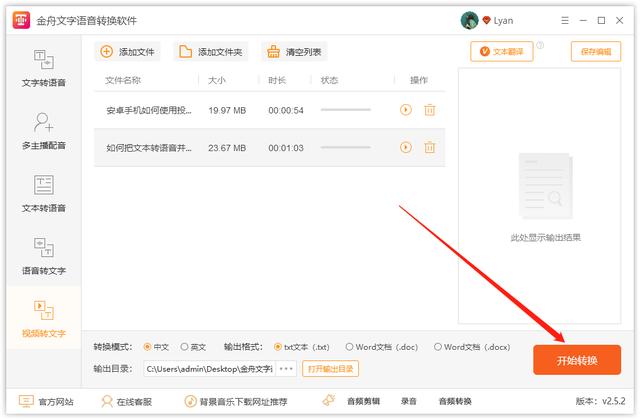
Task: Minimize the application window
Action: tap(583, 20)
